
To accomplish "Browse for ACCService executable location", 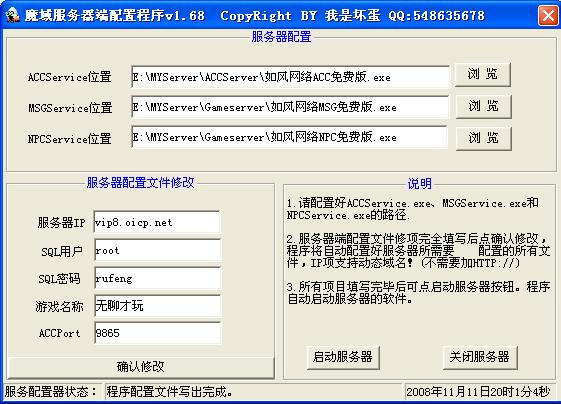I will point(482,74).
